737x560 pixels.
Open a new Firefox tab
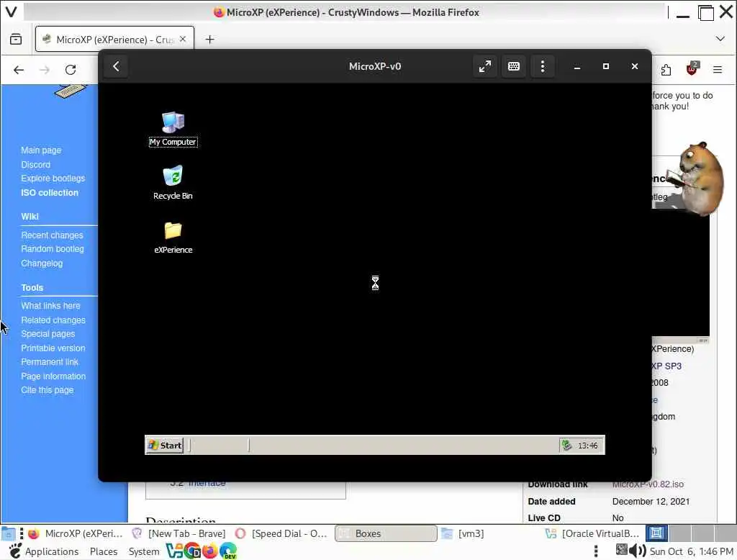(210, 40)
